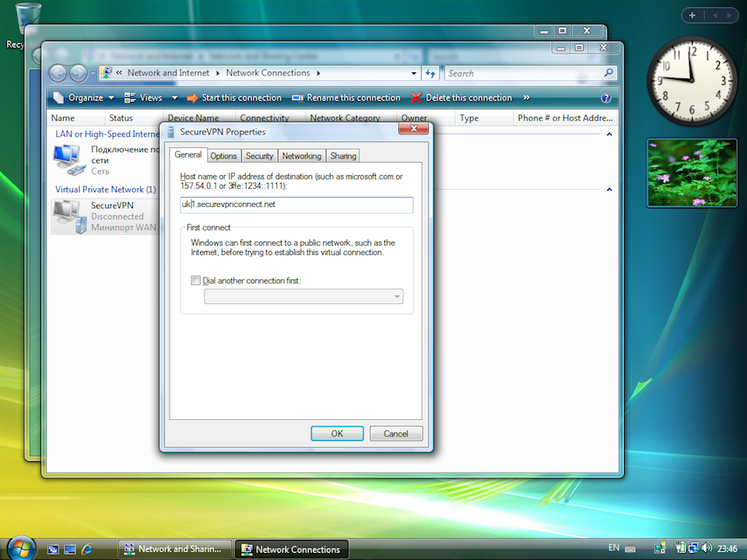
Task: Click the refresh button beside address bar
Action: [430, 73]
